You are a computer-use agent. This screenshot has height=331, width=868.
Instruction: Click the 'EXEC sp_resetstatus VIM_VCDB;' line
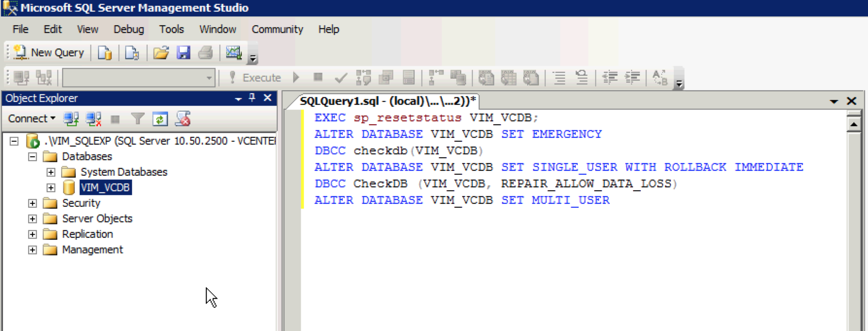coord(426,117)
